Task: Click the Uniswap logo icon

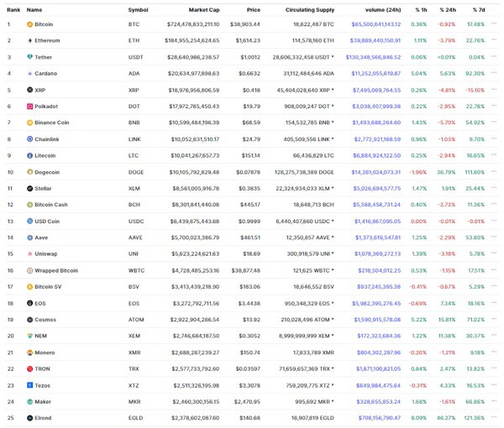Action: coord(30,253)
